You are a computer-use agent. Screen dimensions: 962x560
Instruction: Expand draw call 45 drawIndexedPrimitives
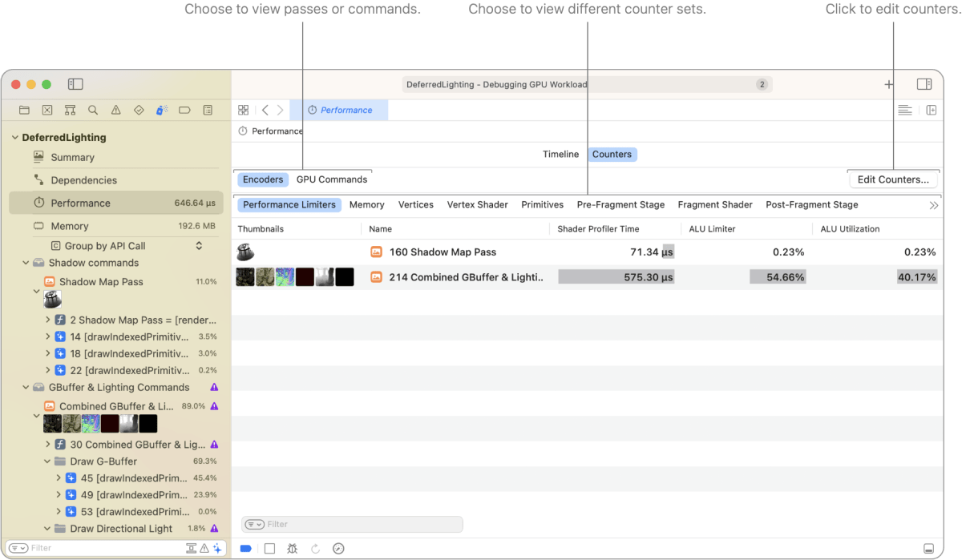point(59,478)
